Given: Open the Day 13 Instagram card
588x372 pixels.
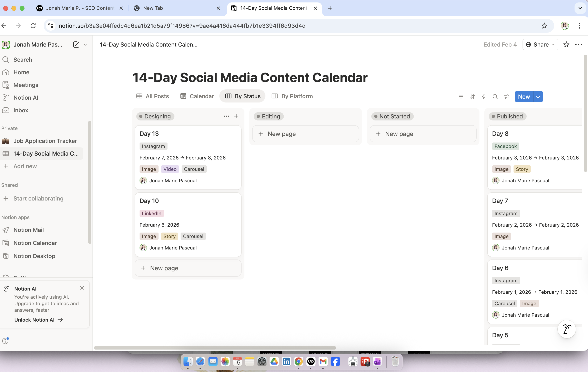Looking at the screenshot, I should [x=188, y=134].
